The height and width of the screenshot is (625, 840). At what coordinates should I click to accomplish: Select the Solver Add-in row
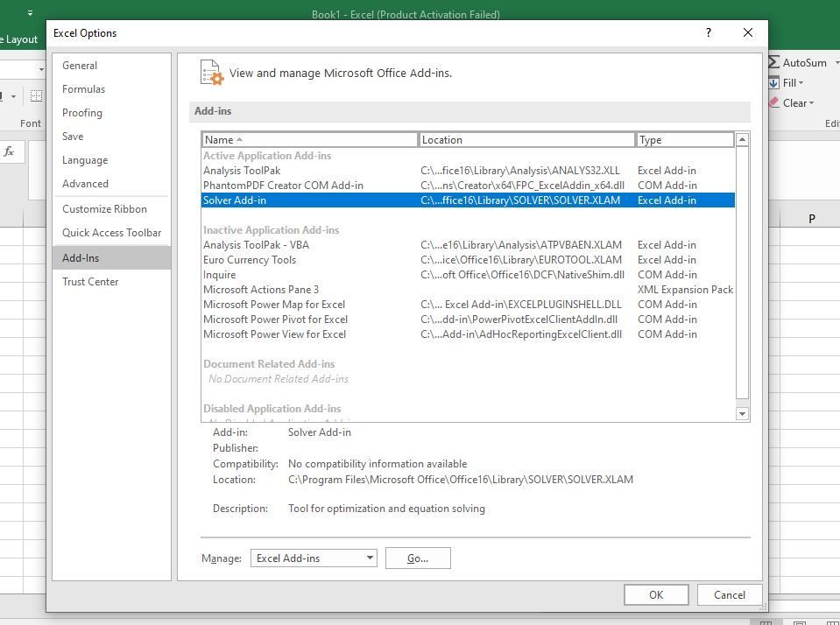(x=469, y=200)
